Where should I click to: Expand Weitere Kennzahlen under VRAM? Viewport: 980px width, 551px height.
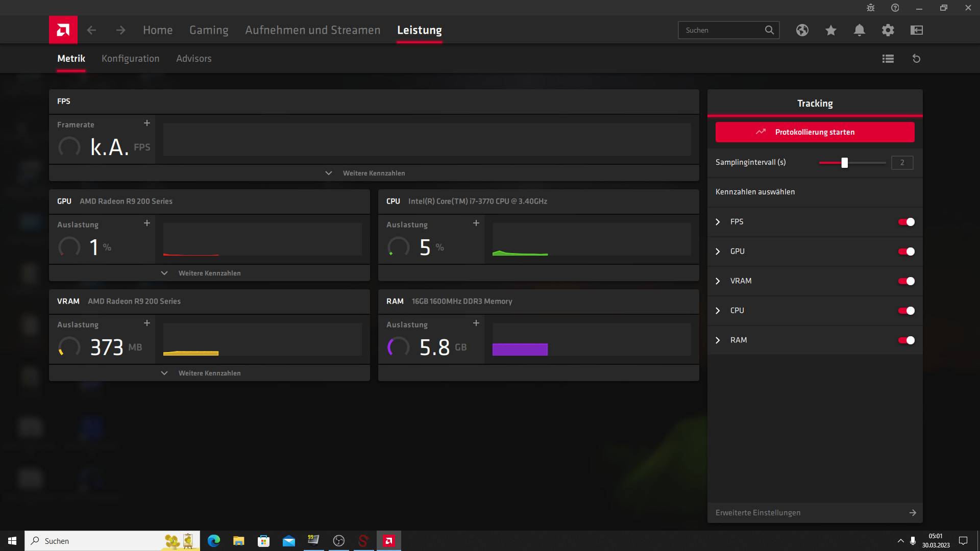(209, 373)
